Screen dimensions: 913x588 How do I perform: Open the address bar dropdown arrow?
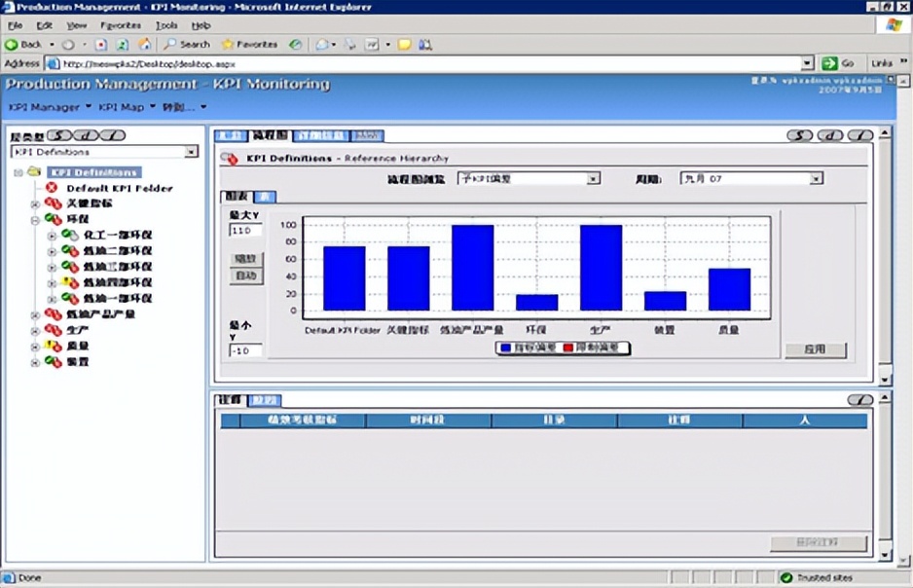click(807, 63)
